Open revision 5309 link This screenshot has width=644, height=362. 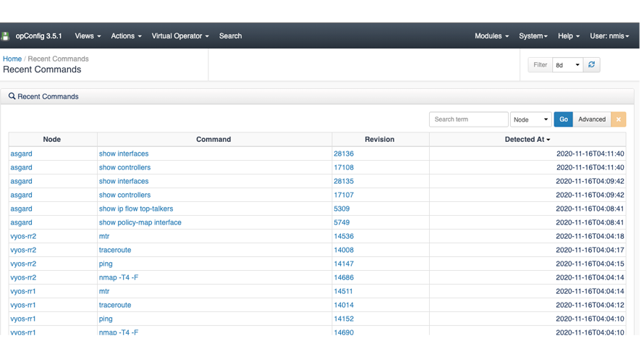click(342, 209)
